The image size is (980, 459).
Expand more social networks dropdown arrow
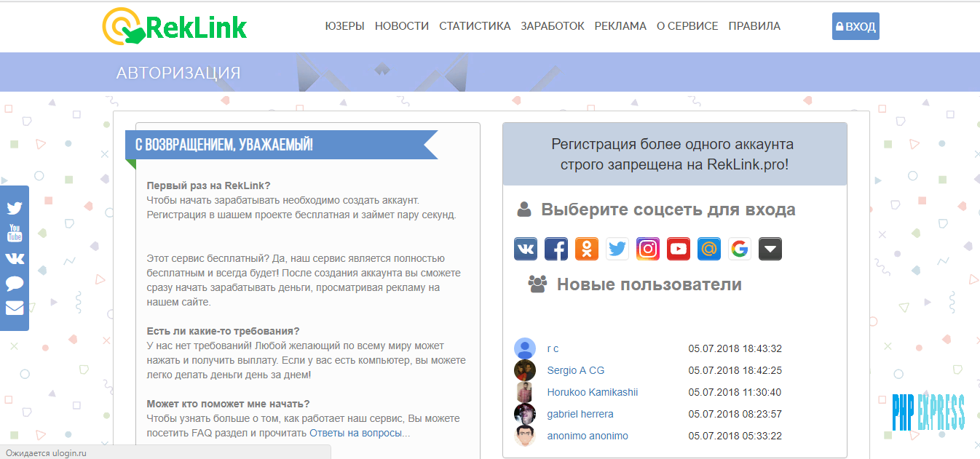click(x=770, y=249)
